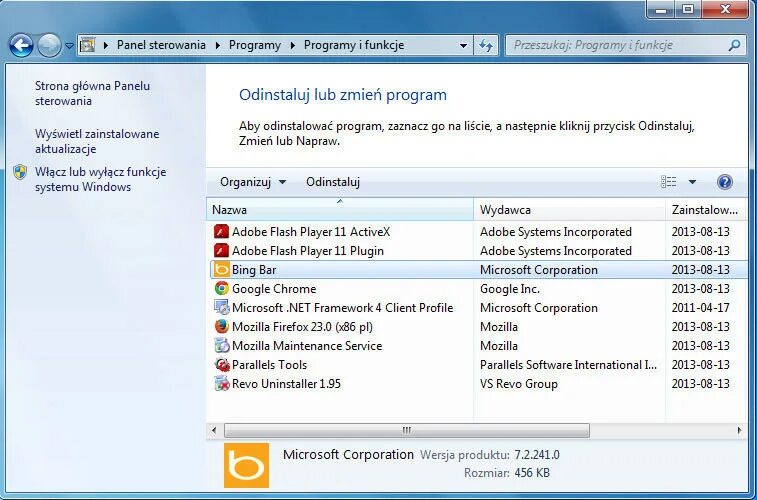Click Revo Uninstaller 1.95 name text

(x=286, y=384)
